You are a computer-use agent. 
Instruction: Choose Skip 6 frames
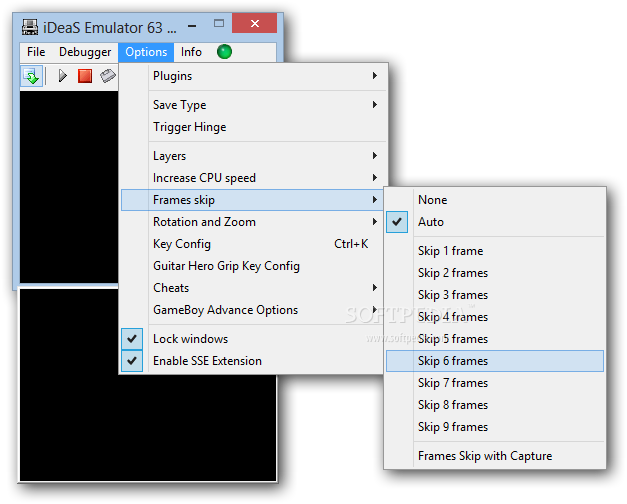pyautogui.click(x=495, y=361)
